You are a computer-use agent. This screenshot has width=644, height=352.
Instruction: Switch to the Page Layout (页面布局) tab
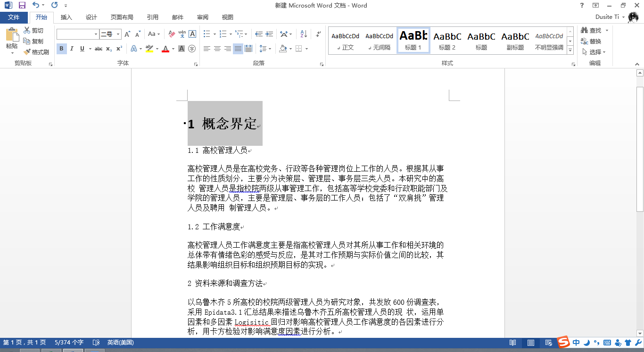[x=122, y=17]
